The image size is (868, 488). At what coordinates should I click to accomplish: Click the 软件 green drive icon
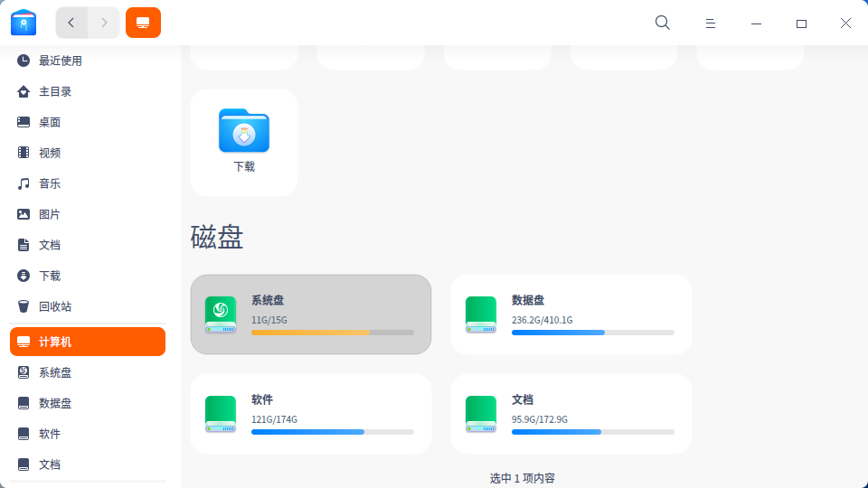pyautogui.click(x=221, y=414)
